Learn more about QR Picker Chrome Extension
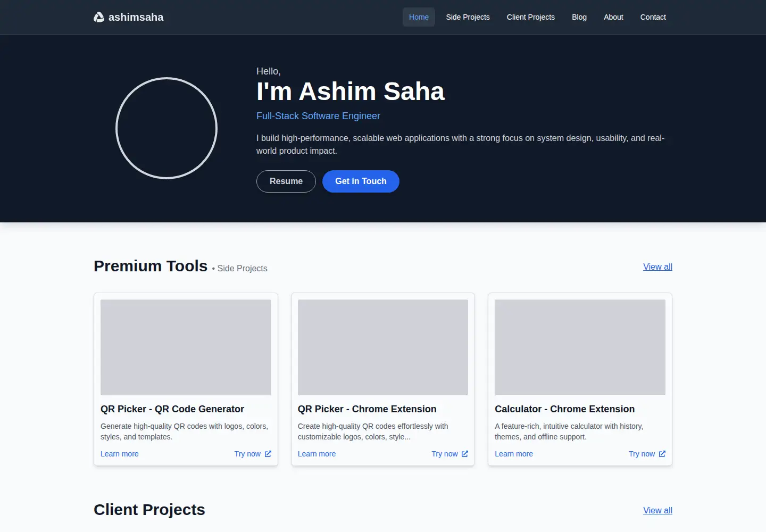766x532 pixels. 317,454
